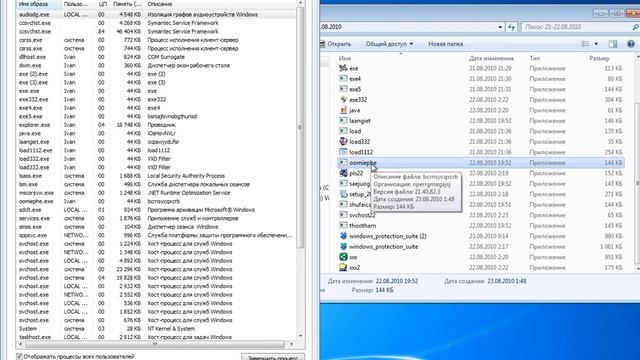640x360 pixels.
Task: Select the laangiet application icon
Action: click(x=343, y=120)
